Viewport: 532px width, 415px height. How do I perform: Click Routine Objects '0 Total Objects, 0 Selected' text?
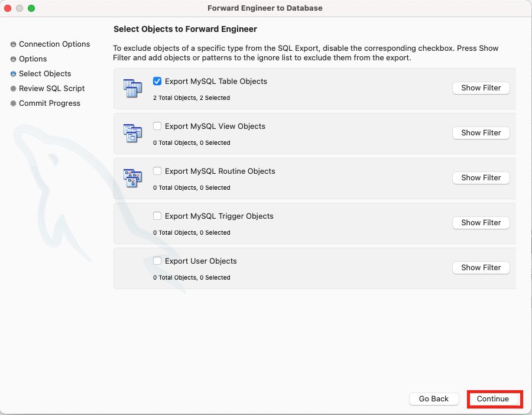click(192, 187)
